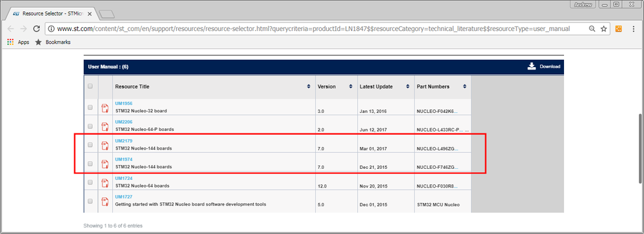Open the zoom magnifier icon in address bar

click(x=592, y=29)
